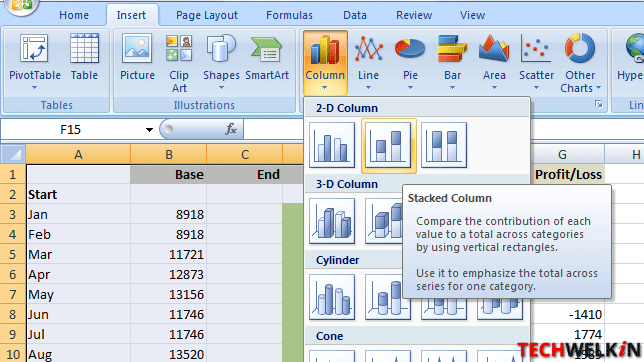Select the cell containing 11721
This screenshot has height=362, width=644.
[168, 254]
